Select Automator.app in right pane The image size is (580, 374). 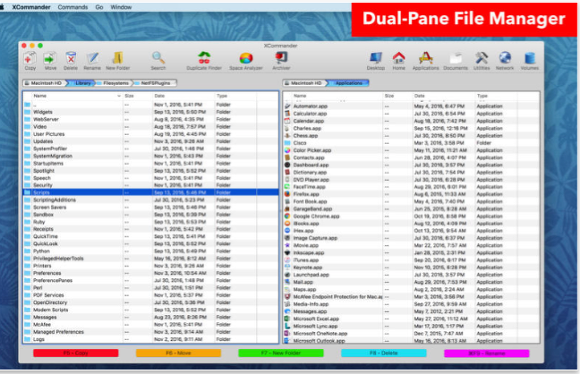[x=411, y=106]
